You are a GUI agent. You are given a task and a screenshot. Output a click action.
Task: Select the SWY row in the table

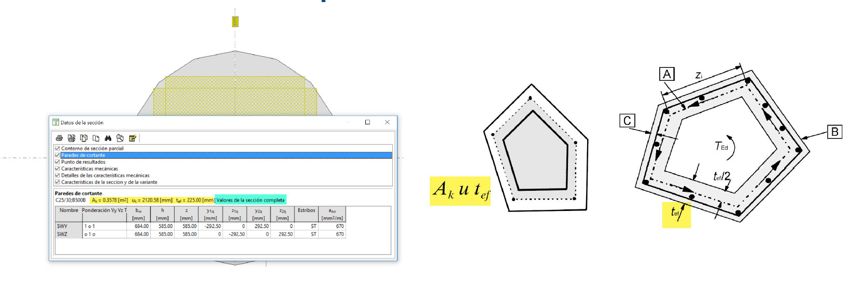(62, 226)
